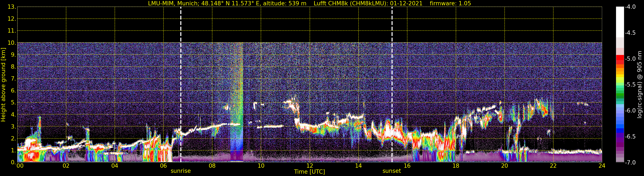Select the "sunset" label below the time axis
This screenshot has height=176, width=644.
tap(392, 171)
